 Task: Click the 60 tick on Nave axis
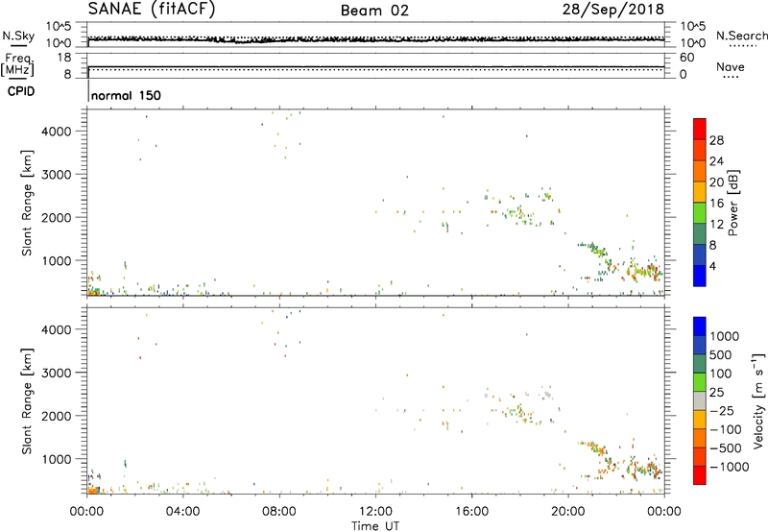click(686, 58)
